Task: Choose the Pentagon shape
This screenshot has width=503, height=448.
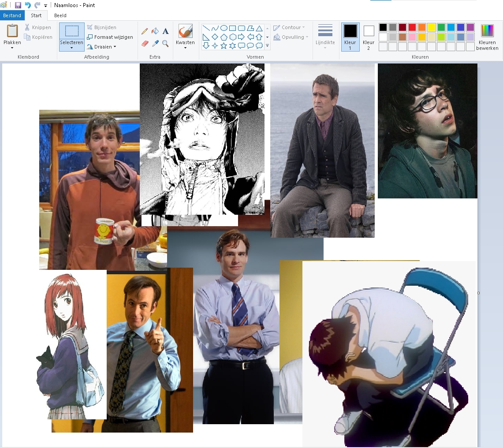Action: (224, 37)
